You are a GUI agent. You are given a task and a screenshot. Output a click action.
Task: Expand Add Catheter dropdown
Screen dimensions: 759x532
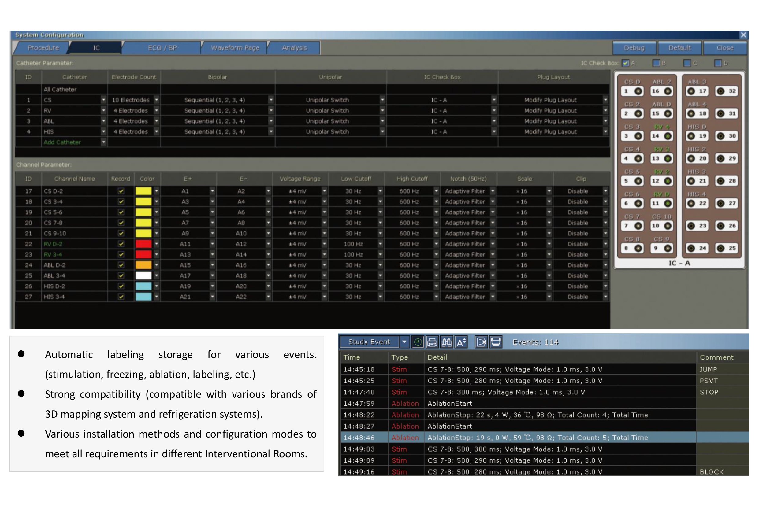point(103,142)
